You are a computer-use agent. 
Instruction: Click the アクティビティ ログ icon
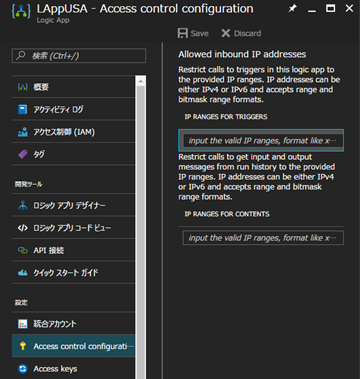(23, 109)
